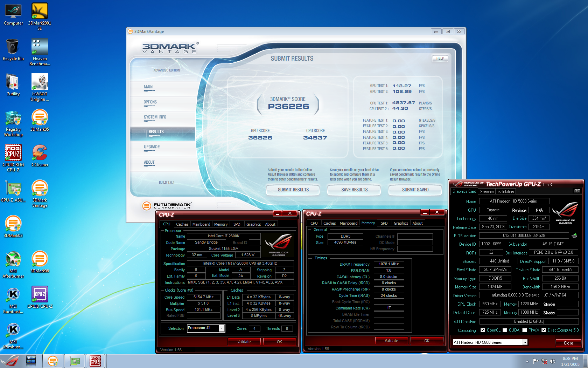
Task: Open the ROG CPU-Z taskbar button
Action: coord(95,361)
